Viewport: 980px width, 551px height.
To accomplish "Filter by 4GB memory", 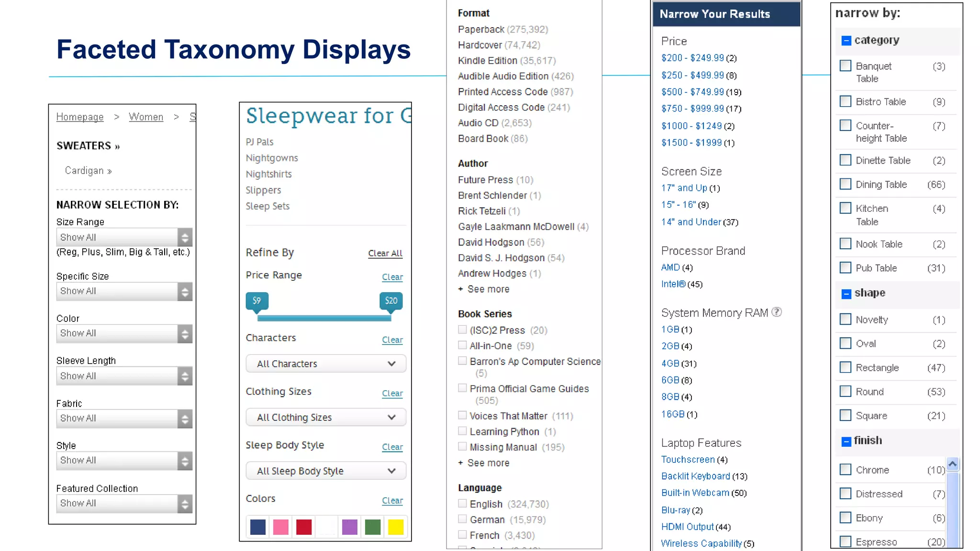I will pos(670,364).
